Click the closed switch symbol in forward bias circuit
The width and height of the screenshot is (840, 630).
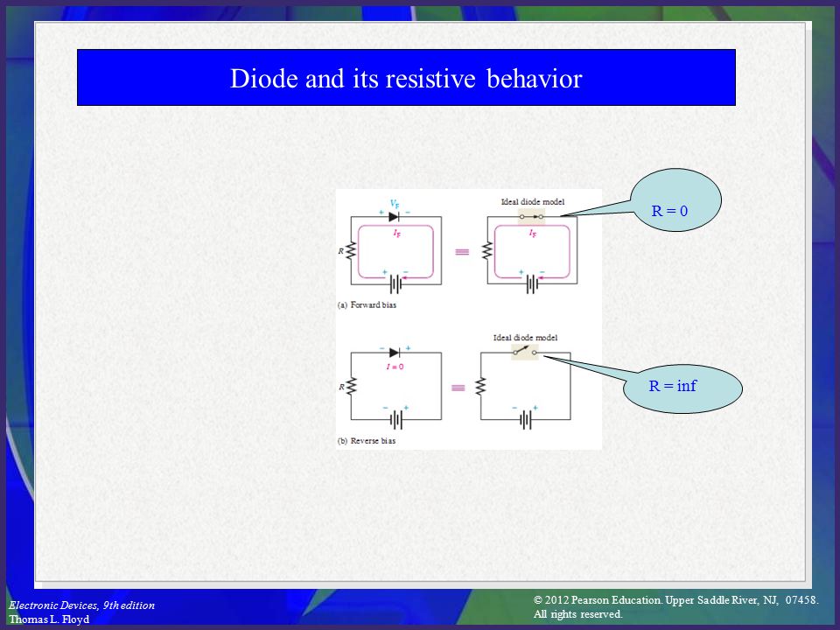click(x=531, y=216)
